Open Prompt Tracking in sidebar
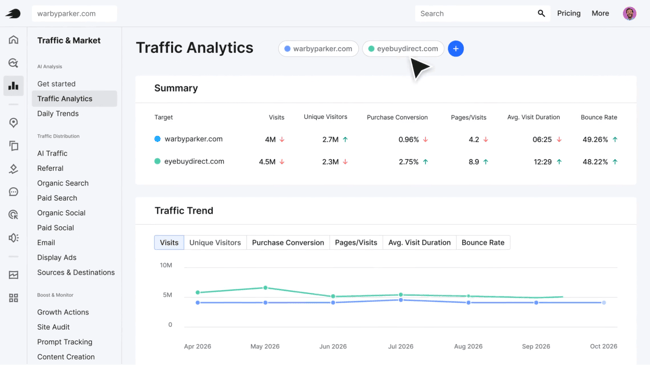This screenshot has width=650, height=365. 65,342
